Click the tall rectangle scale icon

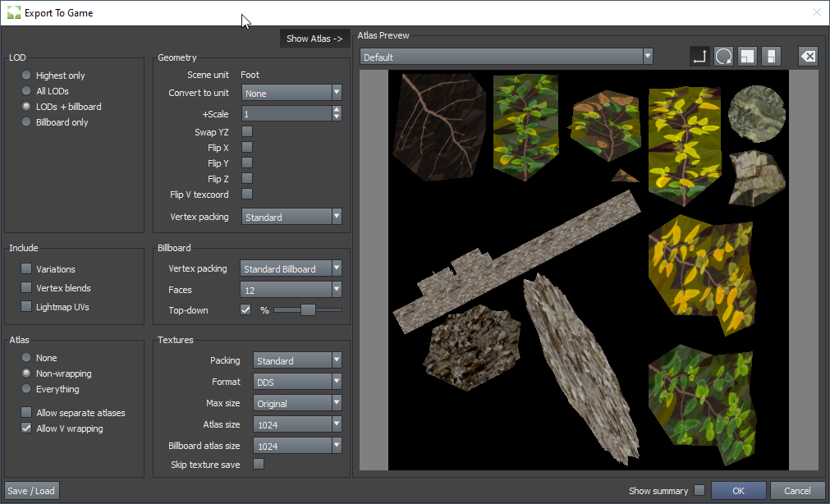(x=771, y=57)
